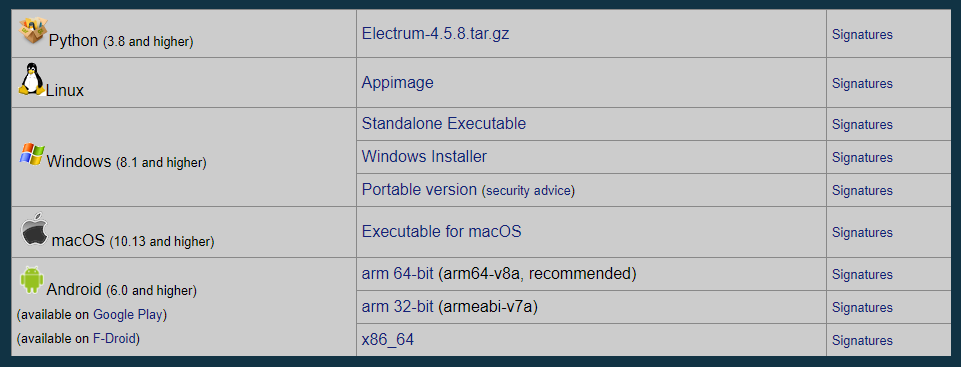This screenshot has height=367, width=961.
Task: Read the security advice link
Action: [x=528, y=191]
